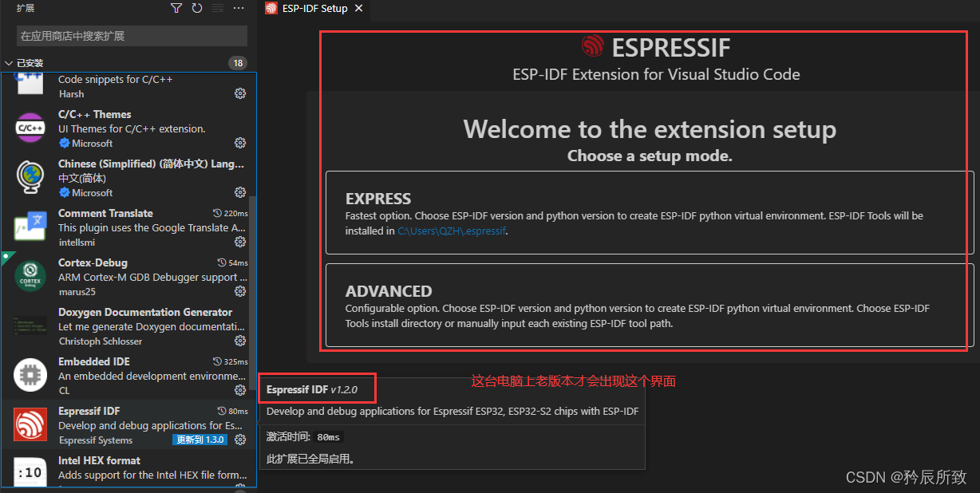Update Espressif IDF to 1.3.0
This screenshot has width=980, height=493.
pos(200,440)
